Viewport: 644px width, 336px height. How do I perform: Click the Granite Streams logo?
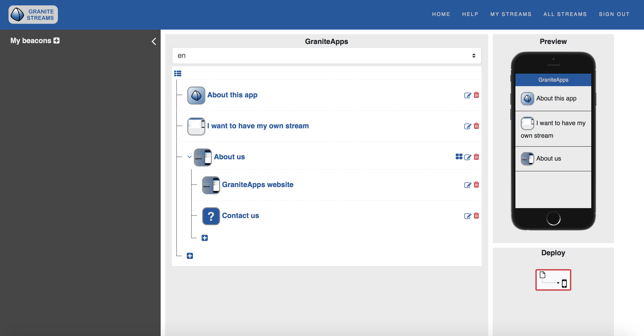[33, 15]
